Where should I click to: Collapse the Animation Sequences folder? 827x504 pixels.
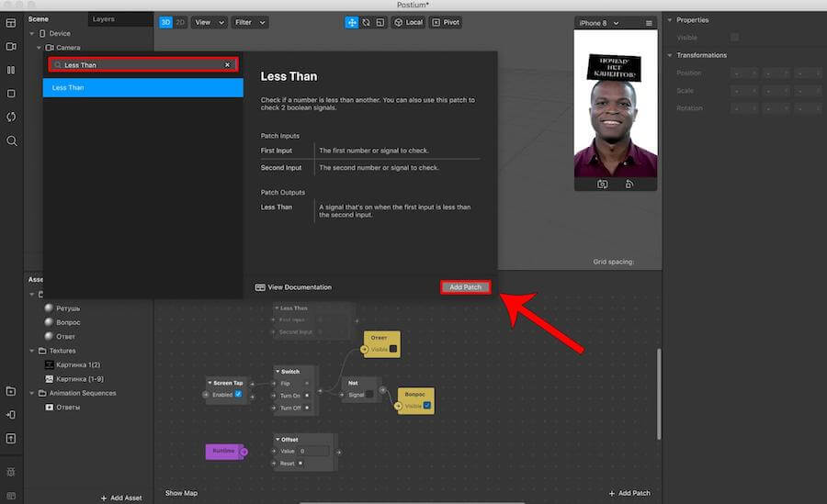point(31,393)
